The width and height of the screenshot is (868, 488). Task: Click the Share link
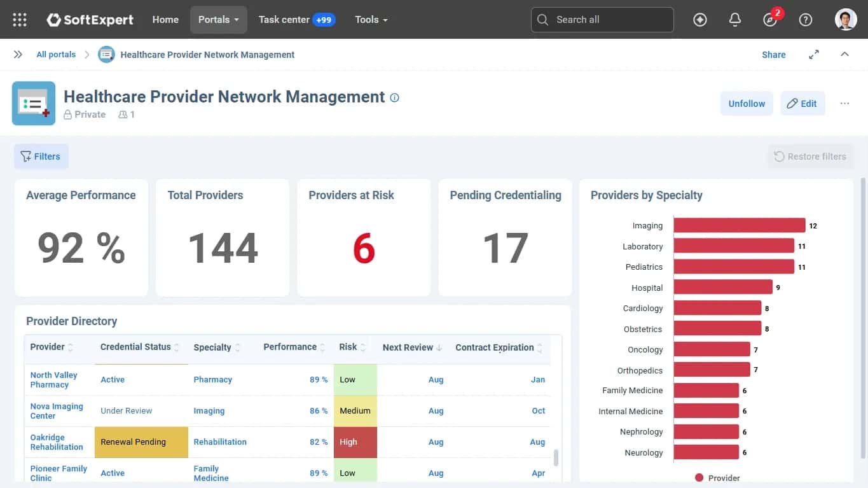[774, 55]
